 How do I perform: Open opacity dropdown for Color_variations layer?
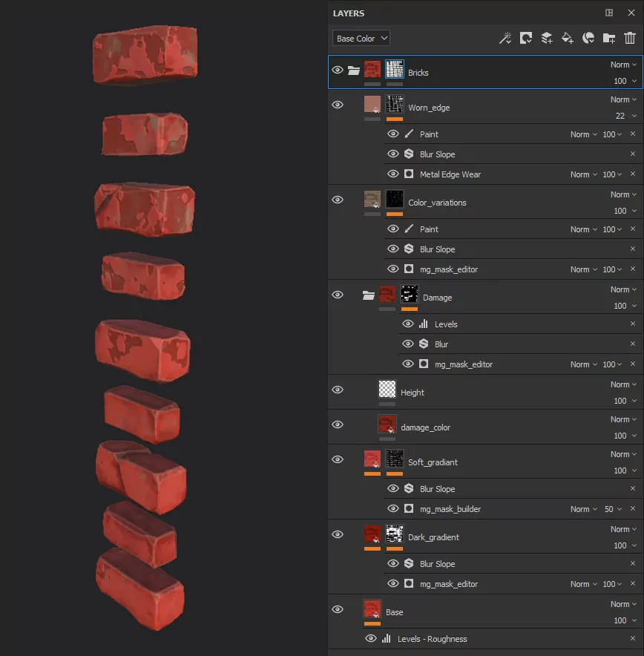[625, 211]
